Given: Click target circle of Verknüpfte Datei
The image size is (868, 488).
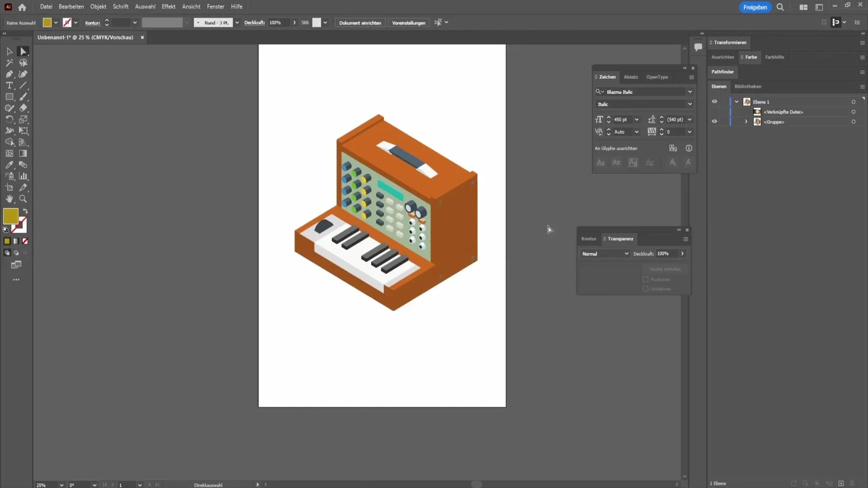Looking at the screenshot, I should tap(853, 112).
